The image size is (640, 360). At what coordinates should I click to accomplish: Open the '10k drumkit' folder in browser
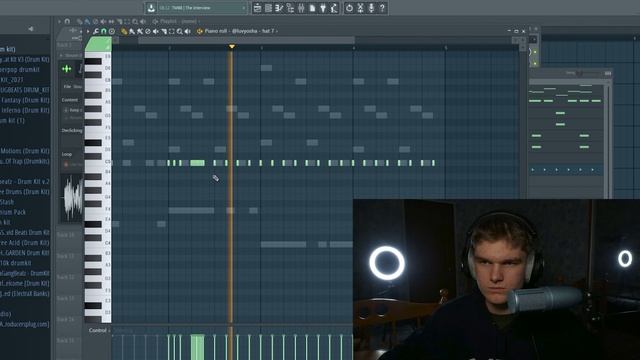point(16,263)
